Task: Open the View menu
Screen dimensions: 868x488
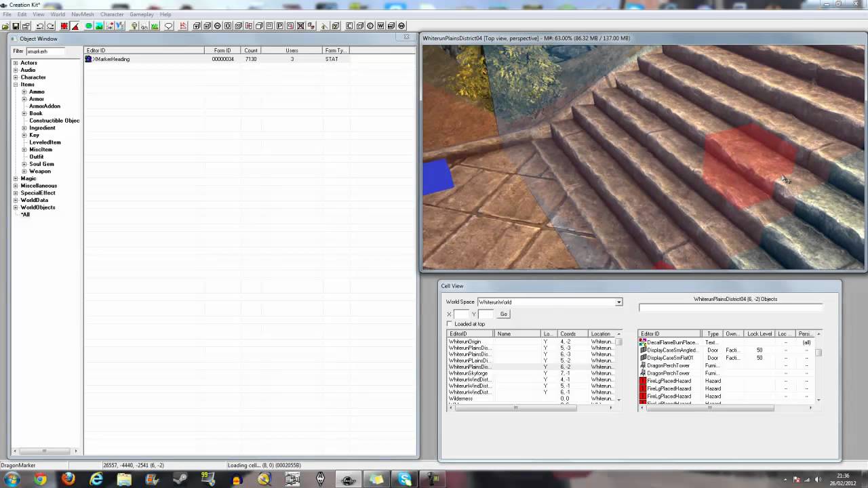Action: pyautogui.click(x=39, y=14)
